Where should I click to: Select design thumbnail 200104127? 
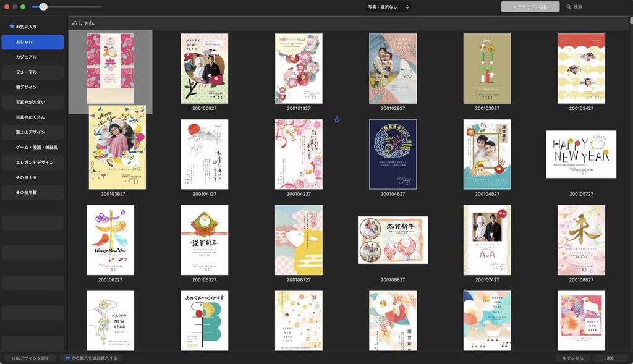point(204,154)
